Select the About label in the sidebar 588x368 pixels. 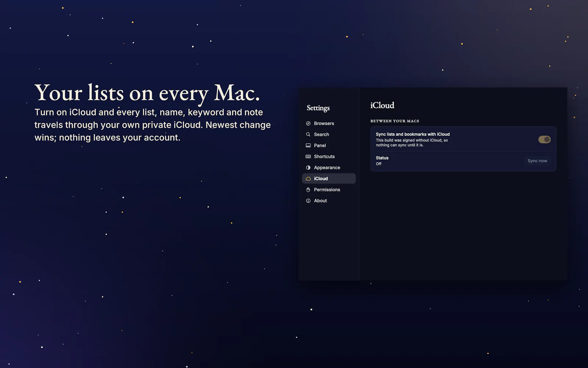click(320, 201)
